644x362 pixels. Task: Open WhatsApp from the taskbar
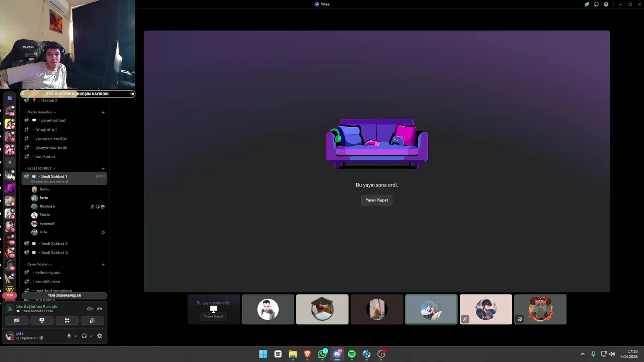click(x=323, y=354)
